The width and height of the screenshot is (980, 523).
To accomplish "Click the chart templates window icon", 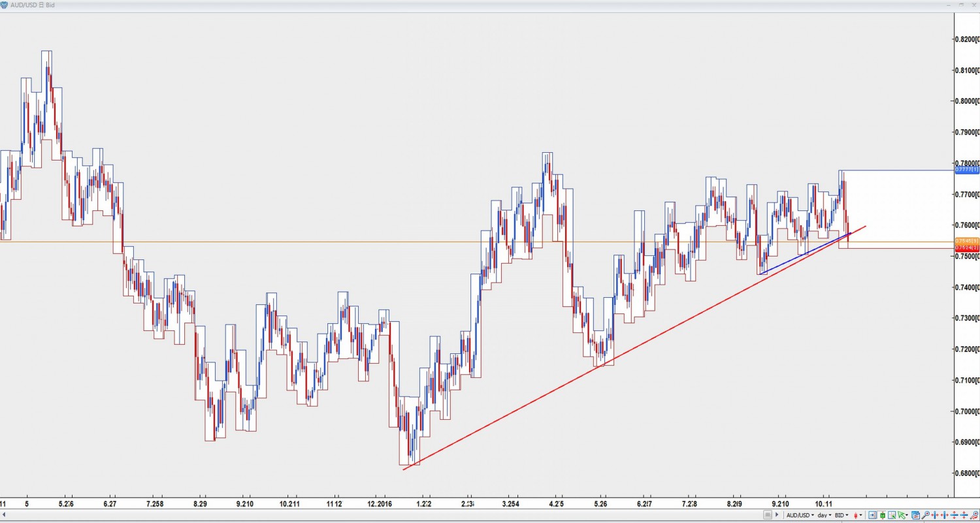I will click(916, 515).
